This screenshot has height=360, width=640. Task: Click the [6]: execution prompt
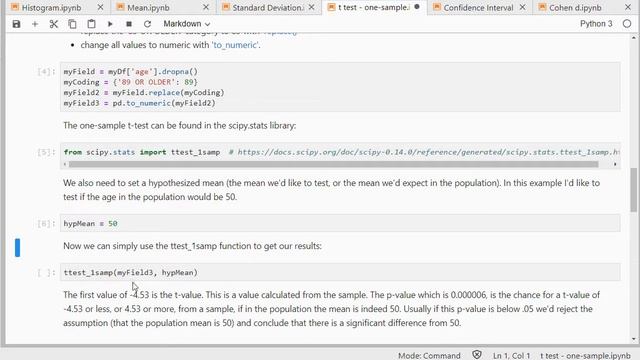46,224
